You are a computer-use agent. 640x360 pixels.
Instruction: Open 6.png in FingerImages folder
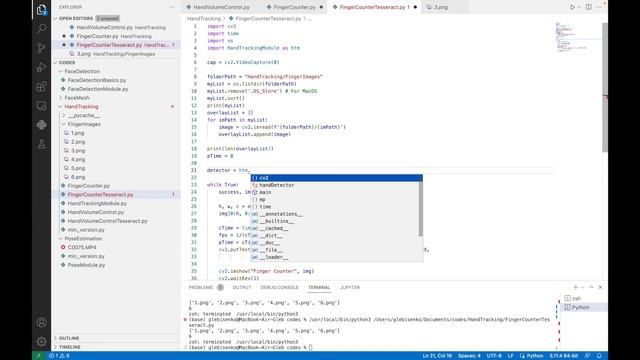(116, 177)
